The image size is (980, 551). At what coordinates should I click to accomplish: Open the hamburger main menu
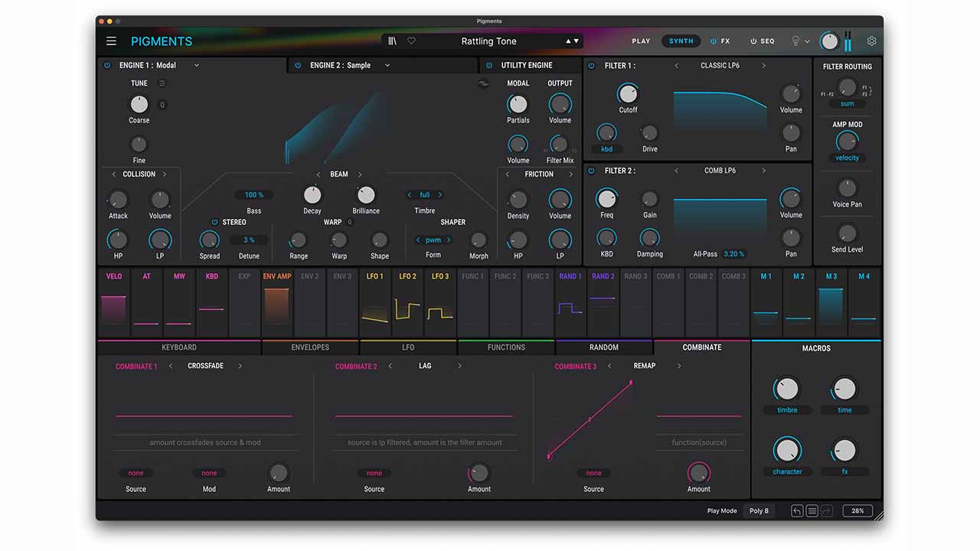point(112,41)
